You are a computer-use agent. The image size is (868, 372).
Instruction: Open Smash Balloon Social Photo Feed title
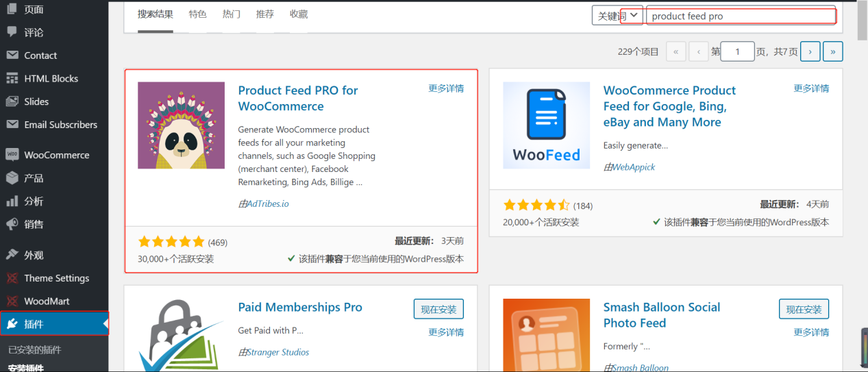[x=662, y=315]
